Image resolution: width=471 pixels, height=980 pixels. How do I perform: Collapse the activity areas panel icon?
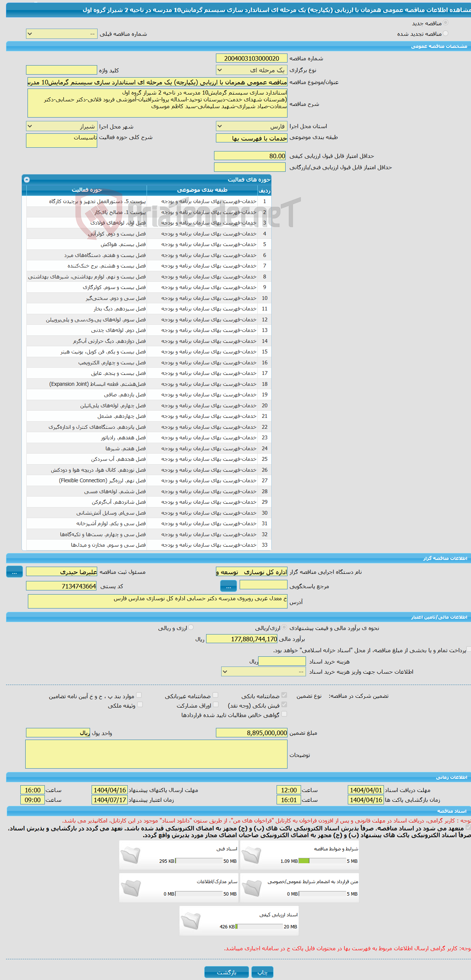(27, 180)
